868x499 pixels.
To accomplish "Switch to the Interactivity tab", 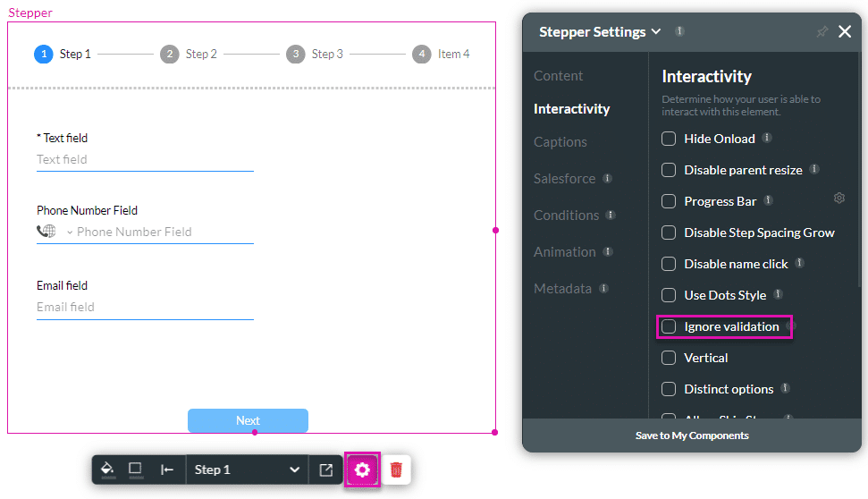I will [572, 108].
